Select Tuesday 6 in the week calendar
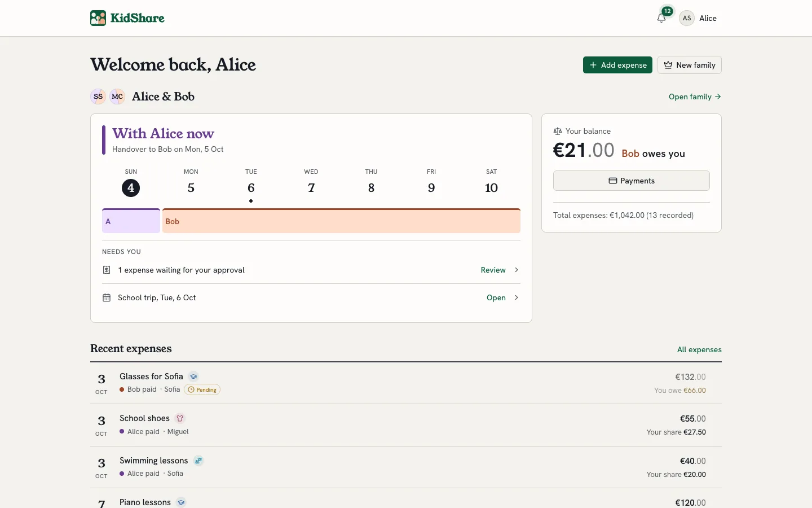The image size is (812, 508). pos(251,187)
